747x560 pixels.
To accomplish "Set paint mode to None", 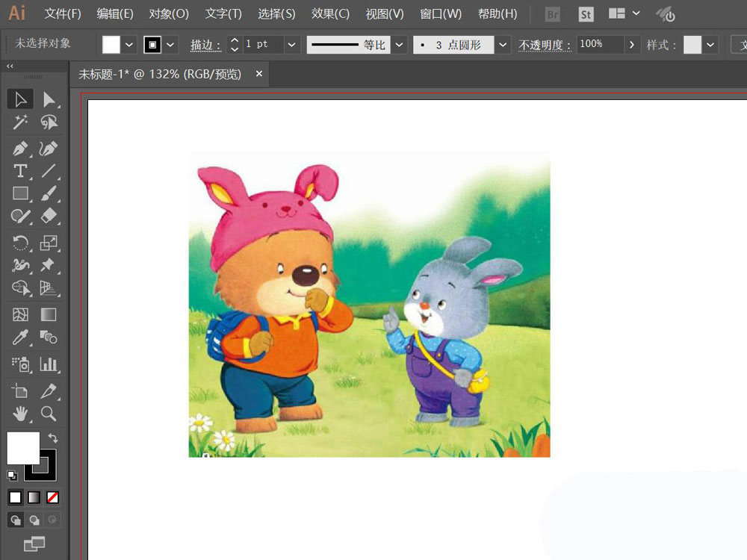I will pyautogui.click(x=52, y=497).
